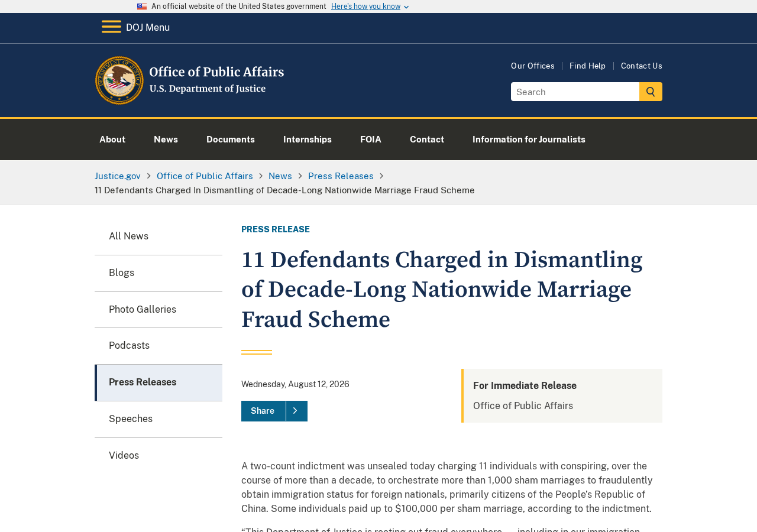Open the FOIA menu item
This screenshot has width=757, height=532.
click(371, 140)
